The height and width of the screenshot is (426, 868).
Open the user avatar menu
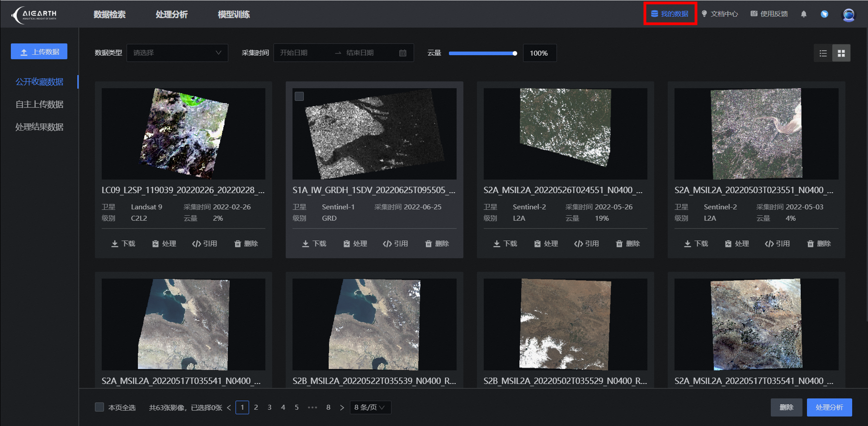coord(849,14)
